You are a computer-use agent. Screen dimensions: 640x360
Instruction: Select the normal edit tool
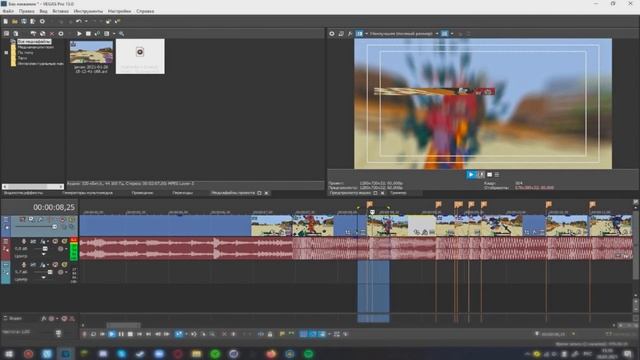(179, 334)
